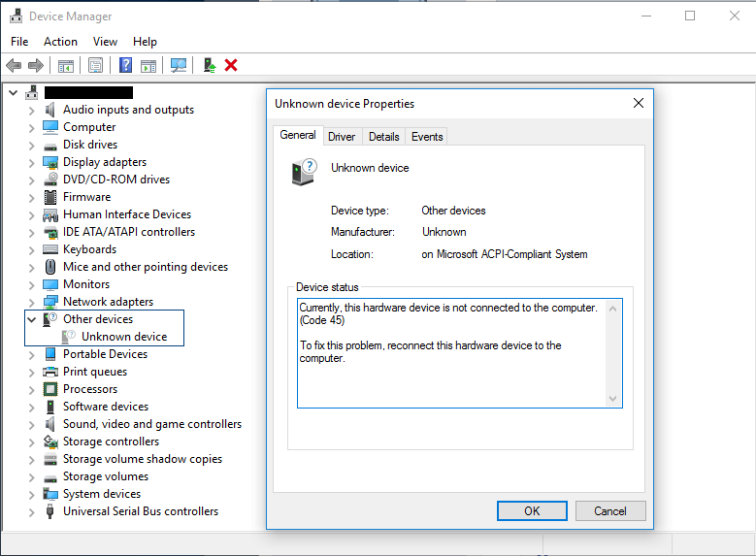Viewport: 756px width, 556px height.
Task: Scan for hardware changes icon
Action: tap(179, 65)
